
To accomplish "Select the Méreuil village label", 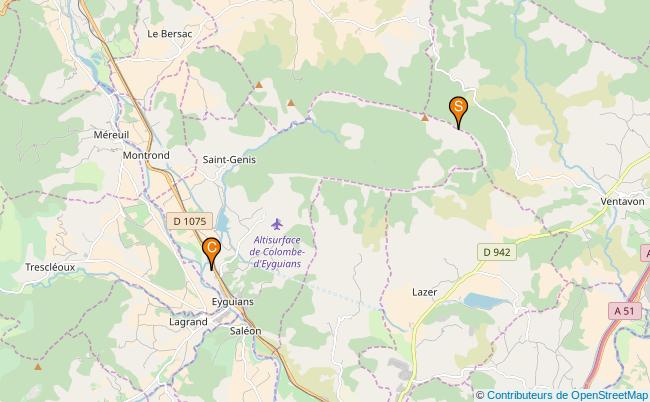I will (111, 135).
